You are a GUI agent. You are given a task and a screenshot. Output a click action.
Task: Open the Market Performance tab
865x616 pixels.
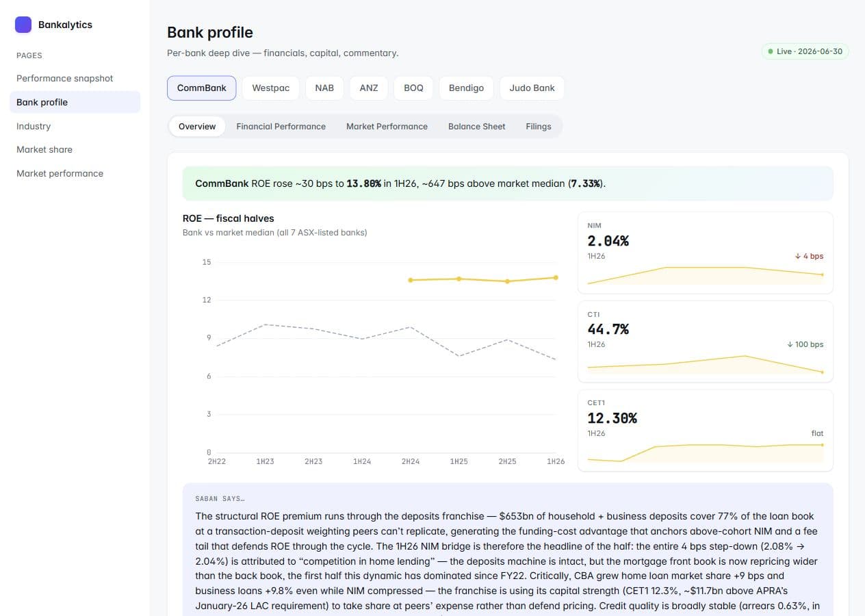[387, 126]
